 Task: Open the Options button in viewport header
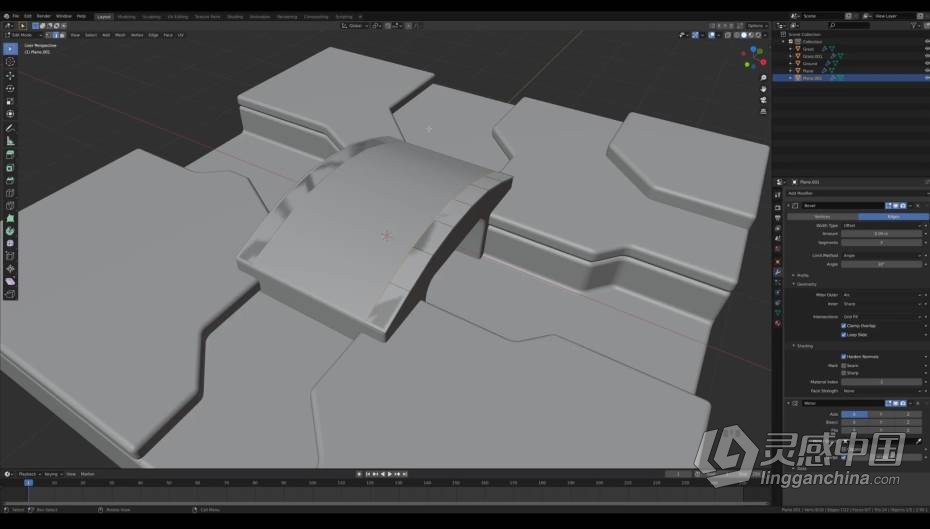tap(756, 26)
